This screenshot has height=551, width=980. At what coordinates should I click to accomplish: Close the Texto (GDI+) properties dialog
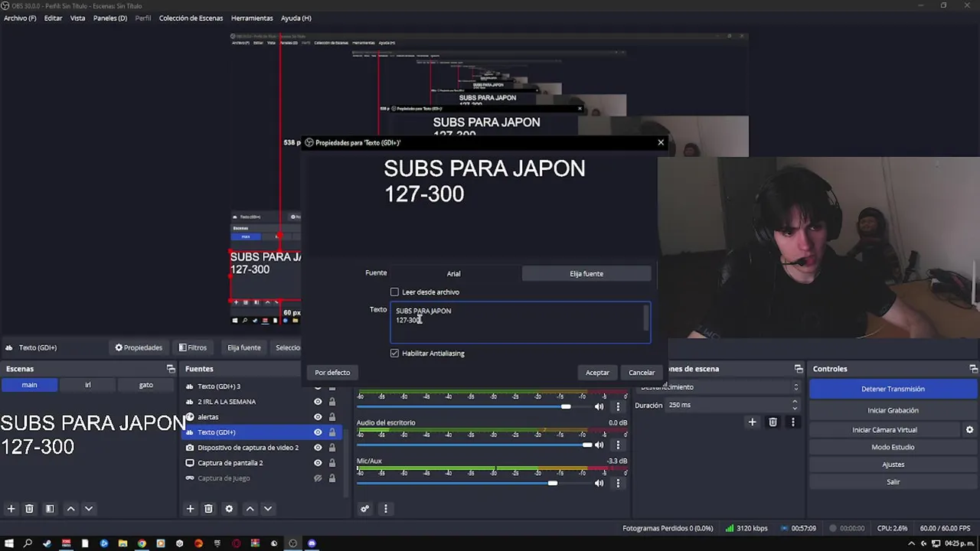tap(661, 142)
